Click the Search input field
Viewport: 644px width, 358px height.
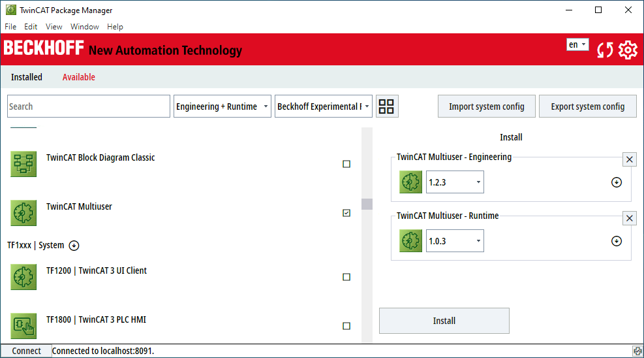pos(89,106)
